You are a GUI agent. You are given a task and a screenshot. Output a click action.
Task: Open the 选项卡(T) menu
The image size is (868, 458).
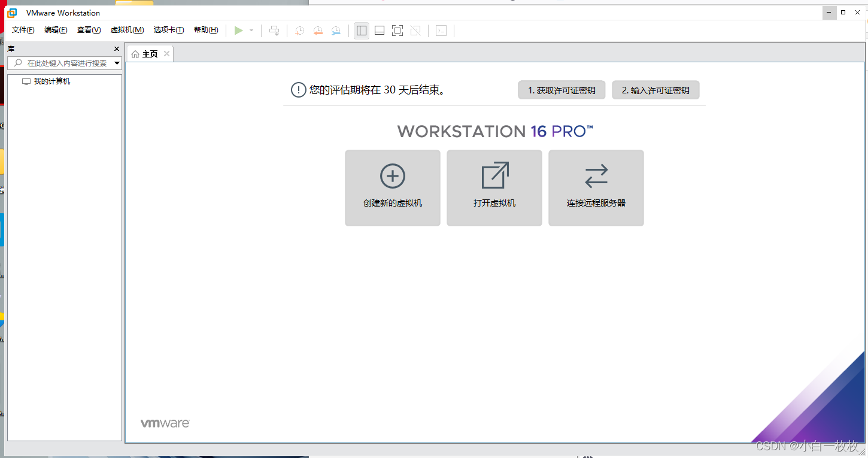(168, 30)
